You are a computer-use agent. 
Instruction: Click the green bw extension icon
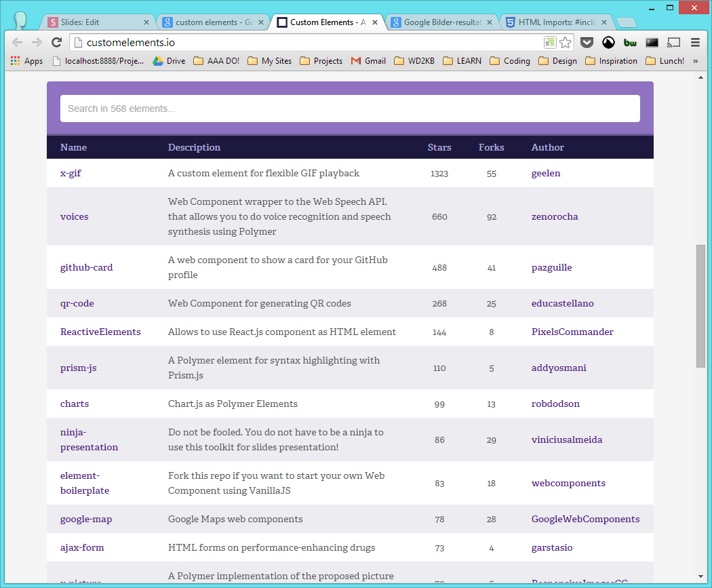tap(630, 43)
